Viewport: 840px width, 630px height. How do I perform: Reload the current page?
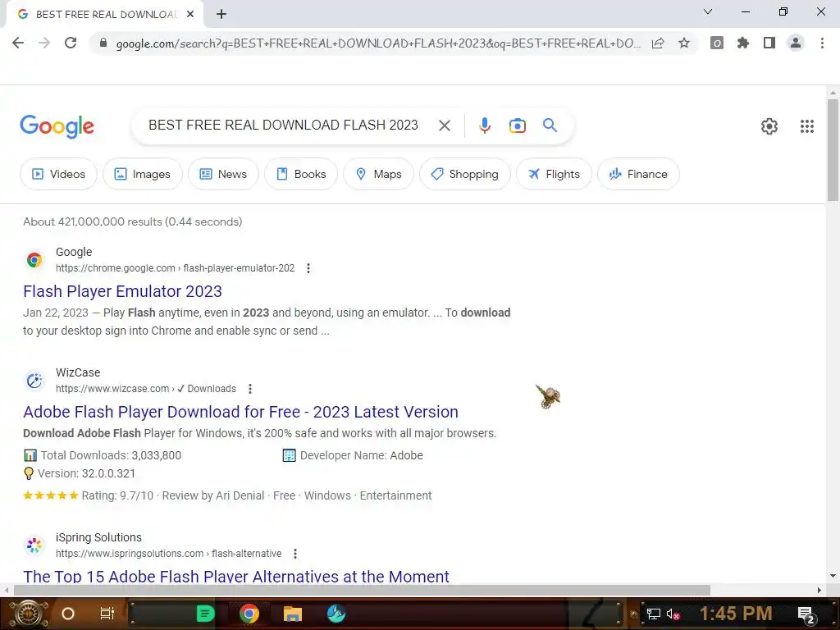pyautogui.click(x=71, y=43)
